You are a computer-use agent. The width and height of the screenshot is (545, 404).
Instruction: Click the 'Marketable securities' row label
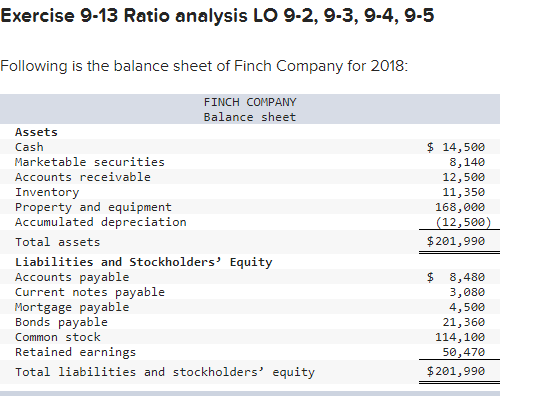(x=90, y=162)
